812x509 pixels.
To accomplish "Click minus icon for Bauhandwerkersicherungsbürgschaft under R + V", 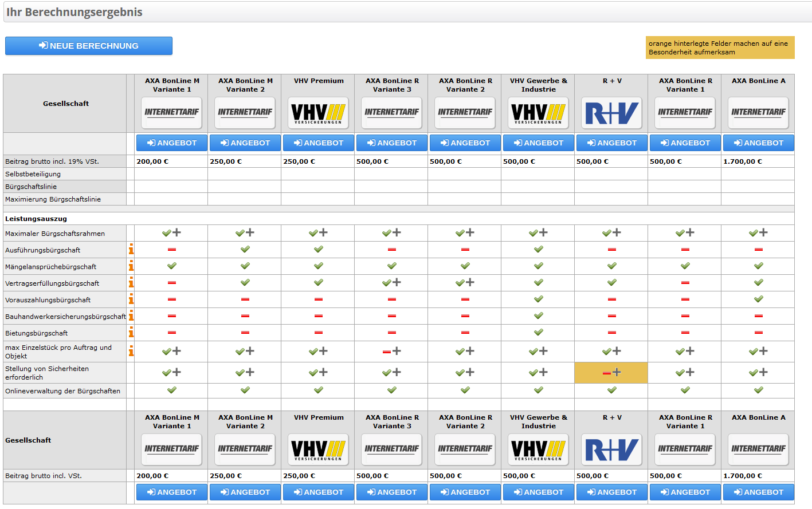I will click(x=612, y=316).
